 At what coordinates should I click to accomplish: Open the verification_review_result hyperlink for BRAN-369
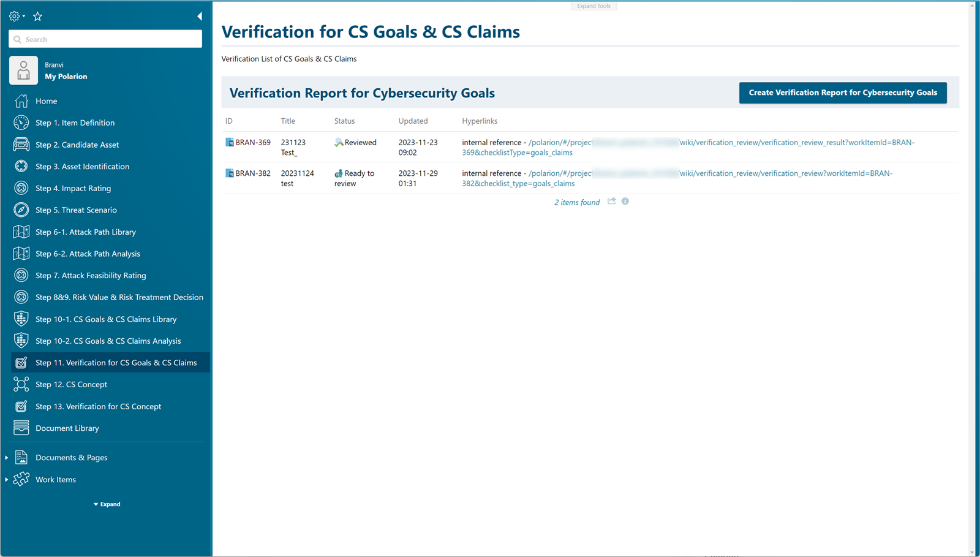point(688,147)
